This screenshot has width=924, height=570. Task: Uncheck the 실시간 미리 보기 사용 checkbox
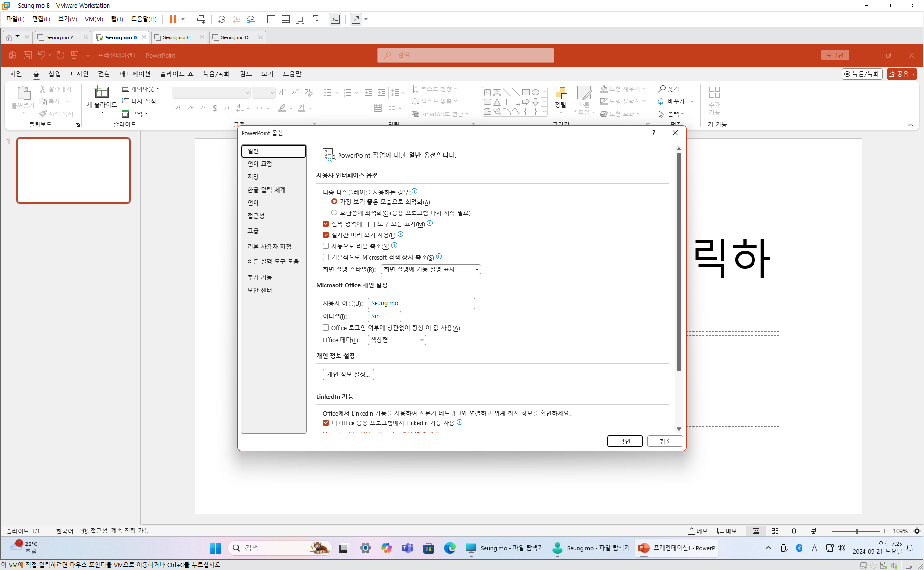(x=326, y=235)
